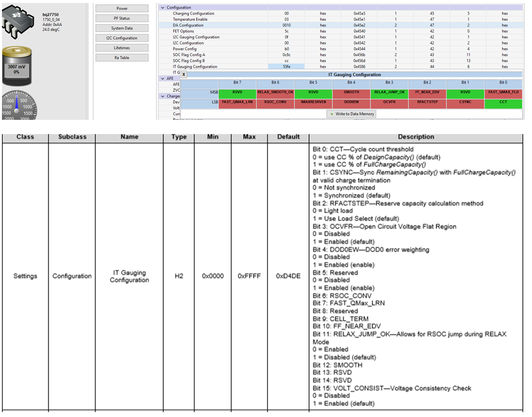The width and height of the screenshot is (532, 417).
Task: Toggle the CSYNC bit
Action: (x=465, y=104)
